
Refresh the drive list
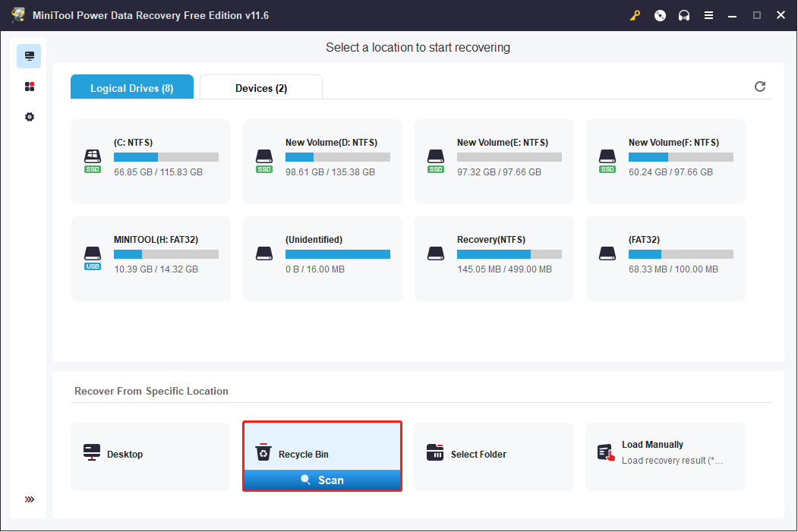click(760, 87)
